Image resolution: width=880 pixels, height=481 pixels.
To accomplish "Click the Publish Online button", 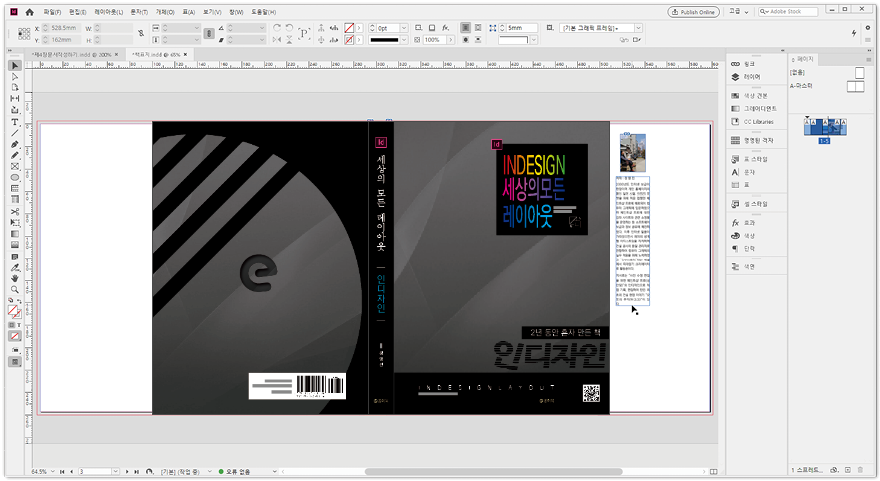I will (694, 12).
